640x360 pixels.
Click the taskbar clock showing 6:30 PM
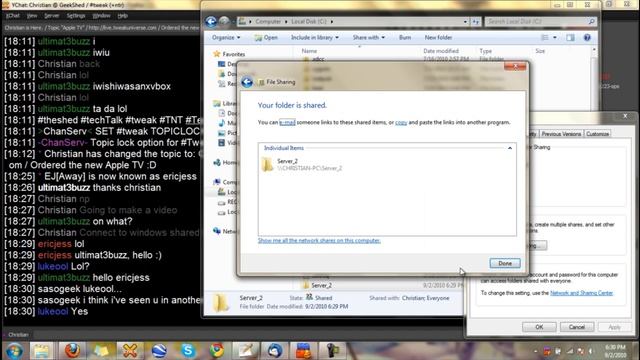[616, 351]
